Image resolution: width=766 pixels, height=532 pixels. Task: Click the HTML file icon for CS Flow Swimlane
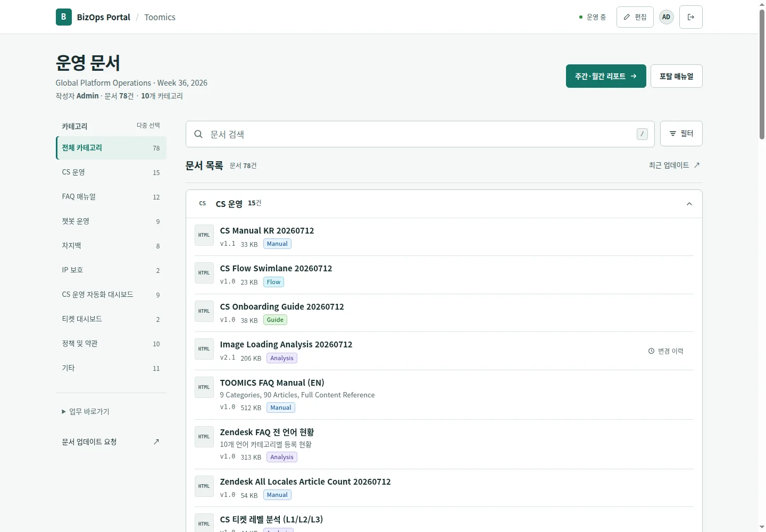[x=204, y=273]
